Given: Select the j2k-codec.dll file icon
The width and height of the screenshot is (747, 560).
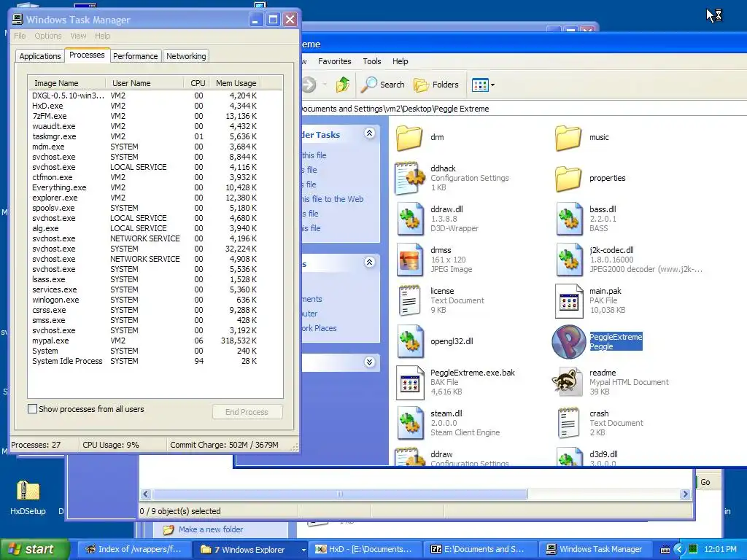Looking at the screenshot, I should (569, 260).
